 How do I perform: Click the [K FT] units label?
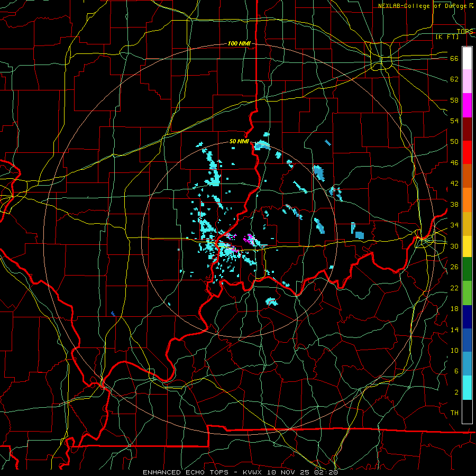pos(447,37)
